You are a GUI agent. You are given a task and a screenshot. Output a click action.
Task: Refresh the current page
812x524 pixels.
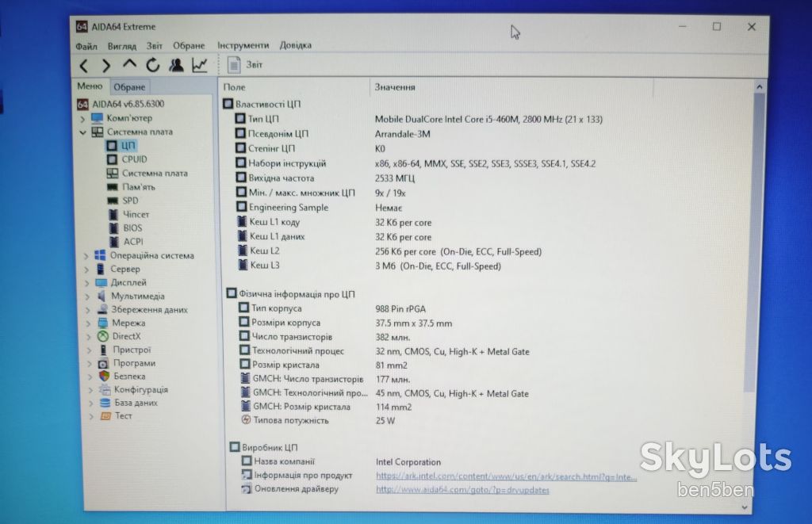[x=153, y=65]
